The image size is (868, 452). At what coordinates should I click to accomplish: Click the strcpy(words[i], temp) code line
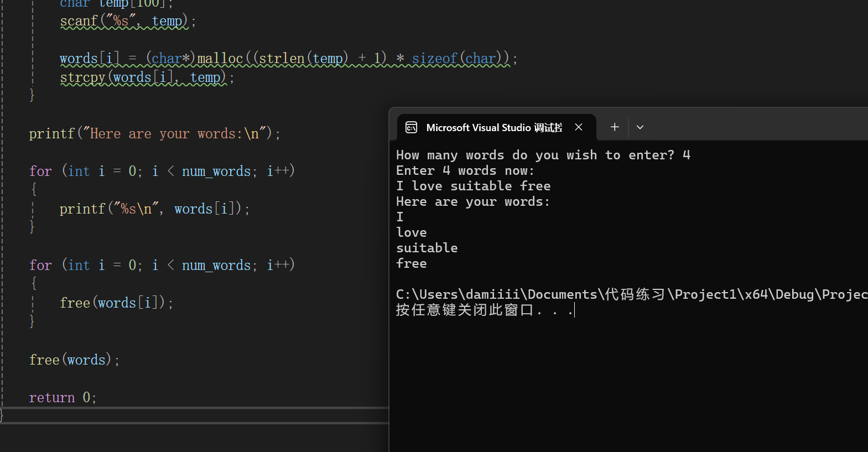click(x=147, y=77)
